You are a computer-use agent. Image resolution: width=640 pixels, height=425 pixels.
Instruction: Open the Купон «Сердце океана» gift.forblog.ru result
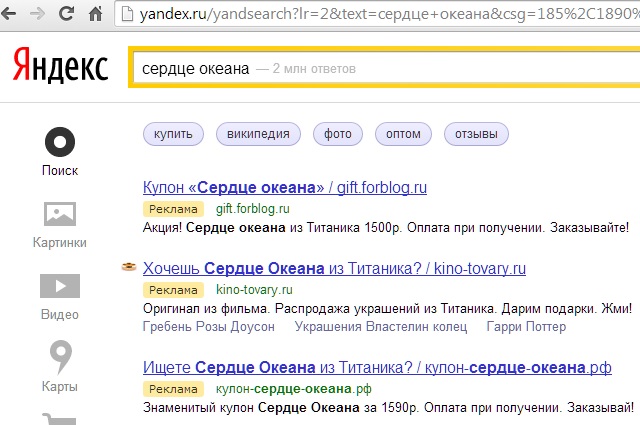point(285,187)
